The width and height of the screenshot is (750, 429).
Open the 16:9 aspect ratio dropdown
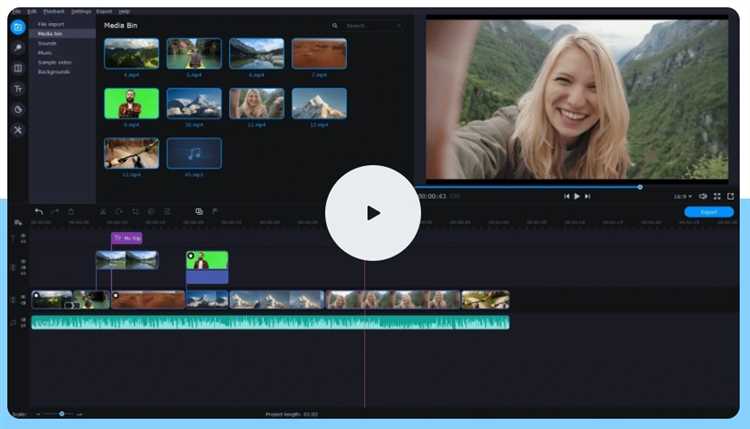pos(682,196)
